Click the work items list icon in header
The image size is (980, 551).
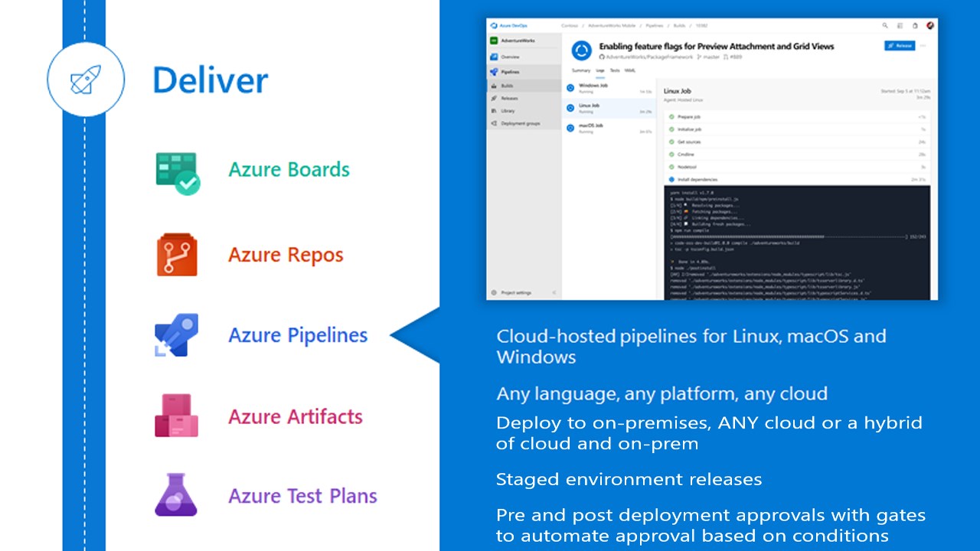pos(900,25)
